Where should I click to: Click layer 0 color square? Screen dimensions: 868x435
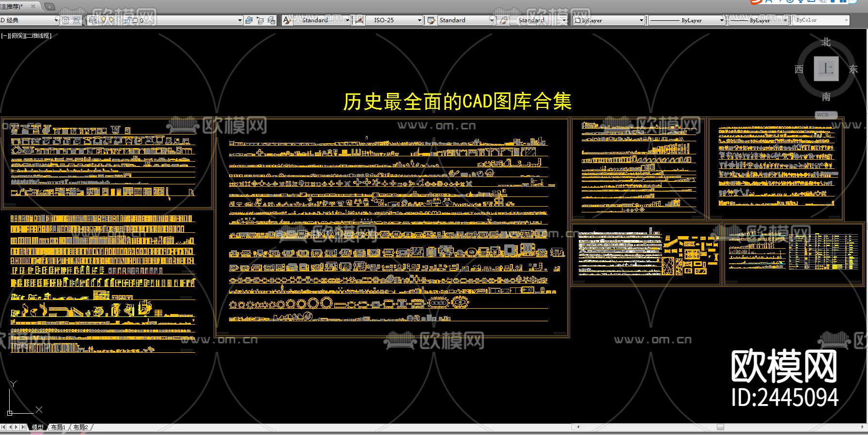click(135, 20)
